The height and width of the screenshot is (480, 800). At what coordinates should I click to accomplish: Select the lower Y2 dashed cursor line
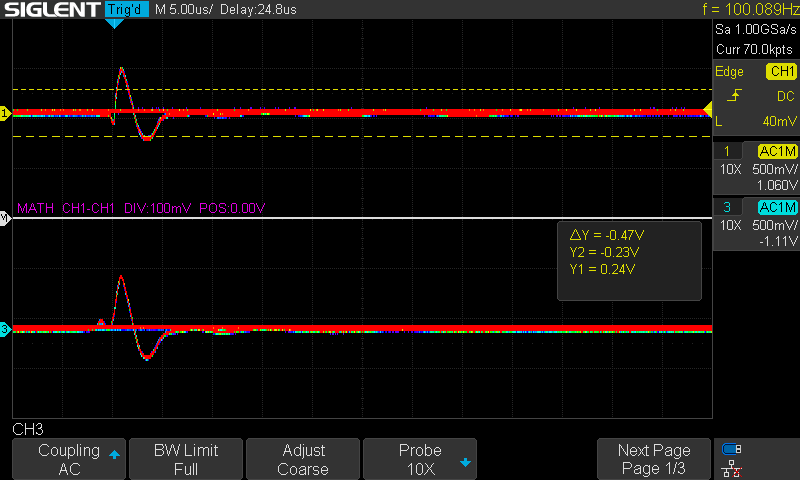tap(362, 136)
